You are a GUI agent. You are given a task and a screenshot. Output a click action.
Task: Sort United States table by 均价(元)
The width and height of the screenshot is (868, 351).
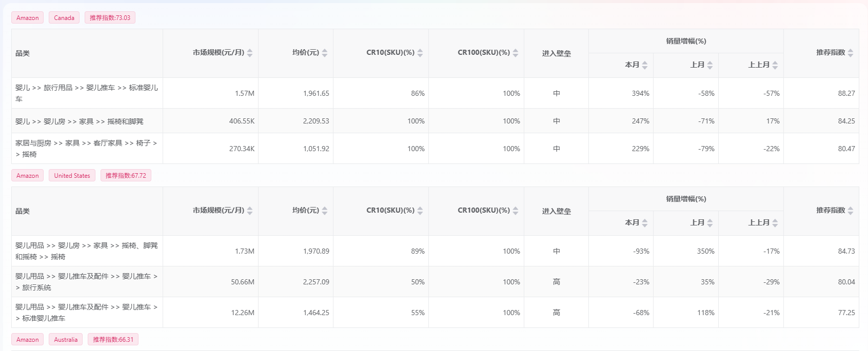click(325, 211)
